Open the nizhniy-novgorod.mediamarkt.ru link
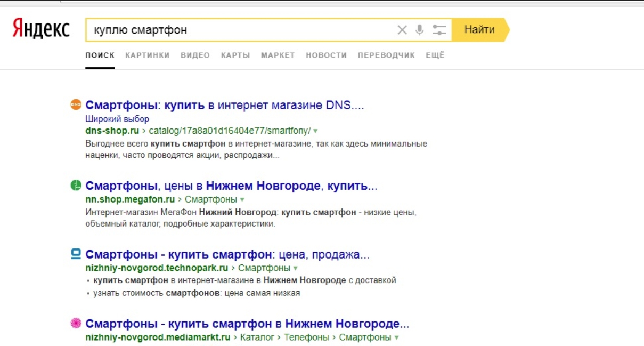The image size is (644, 346). [x=158, y=337]
